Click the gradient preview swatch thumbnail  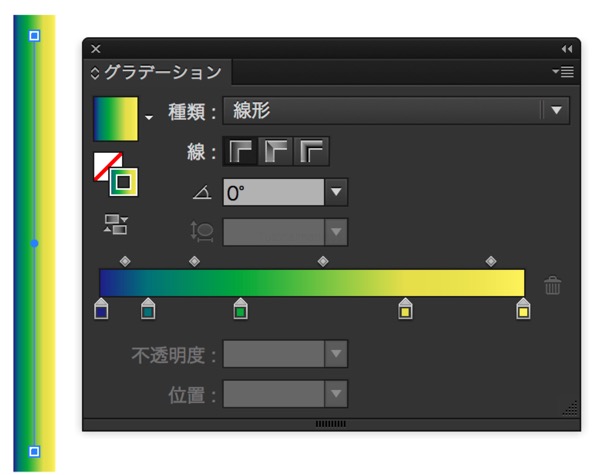pyautogui.click(x=116, y=118)
